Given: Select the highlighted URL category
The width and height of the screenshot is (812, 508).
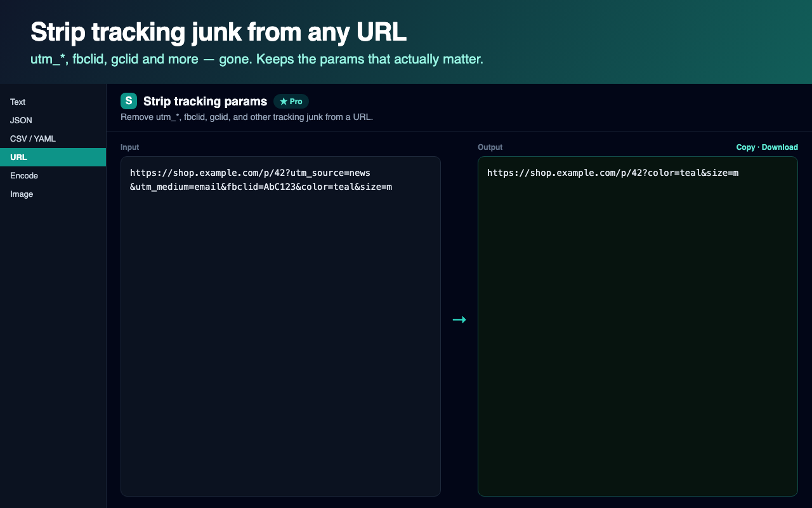Looking at the screenshot, I should (x=53, y=157).
